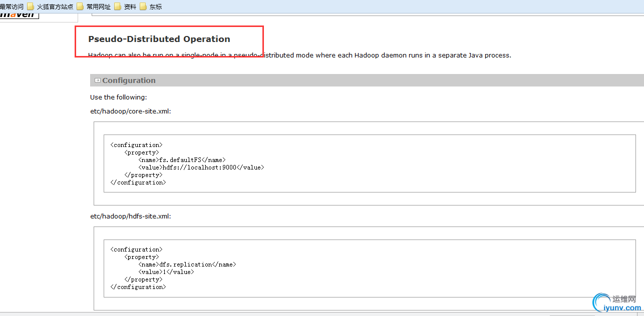Image resolution: width=644 pixels, height=316 pixels.
Task: Click the folder icon beside 常用网址
Action: click(x=80, y=6)
